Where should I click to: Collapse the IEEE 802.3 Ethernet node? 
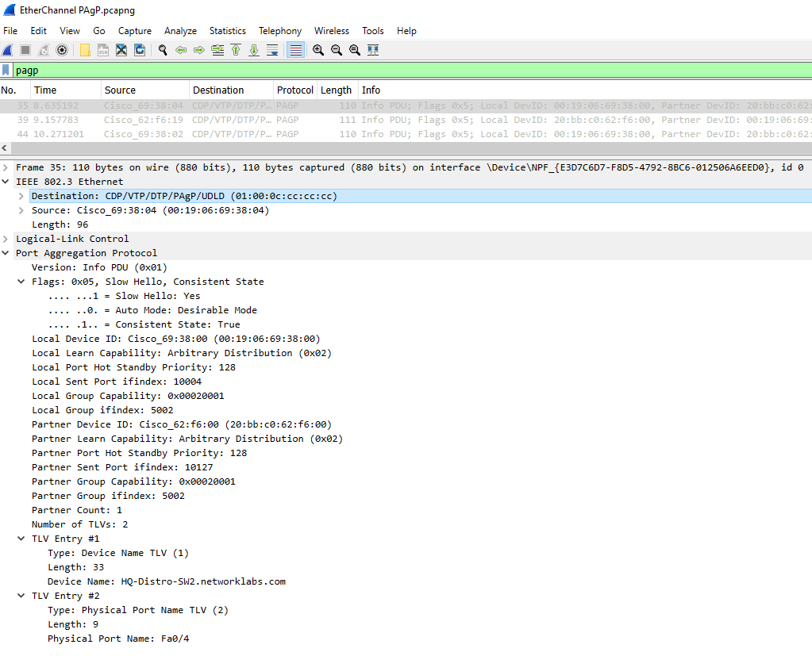[6, 182]
